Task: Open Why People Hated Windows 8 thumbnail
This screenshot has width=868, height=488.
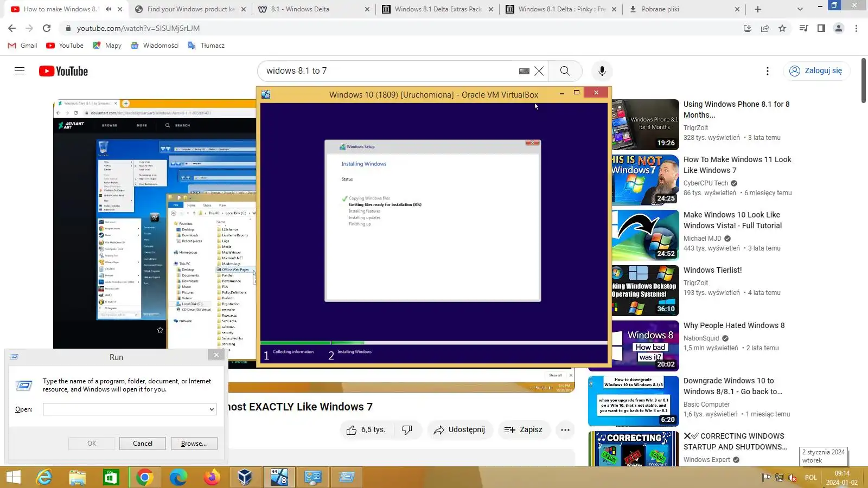Action: [x=646, y=346]
